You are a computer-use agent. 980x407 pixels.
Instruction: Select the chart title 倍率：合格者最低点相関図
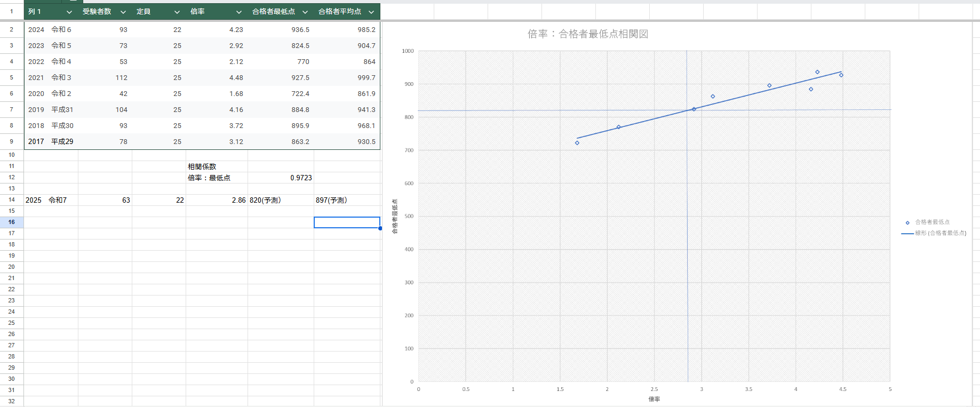[587, 34]
